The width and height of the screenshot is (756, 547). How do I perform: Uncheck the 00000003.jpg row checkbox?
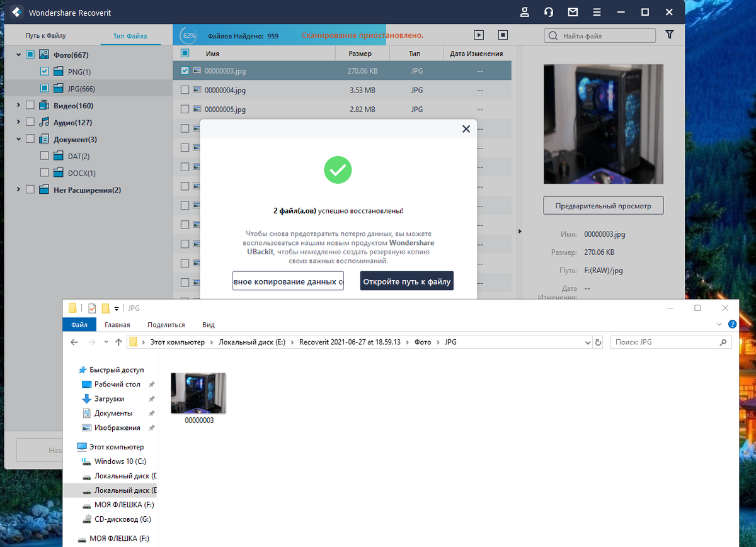pos(185,70)
